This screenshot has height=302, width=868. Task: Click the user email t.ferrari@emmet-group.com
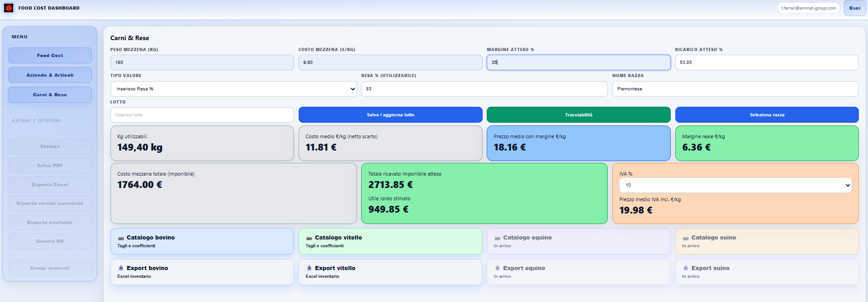point(809,8)
